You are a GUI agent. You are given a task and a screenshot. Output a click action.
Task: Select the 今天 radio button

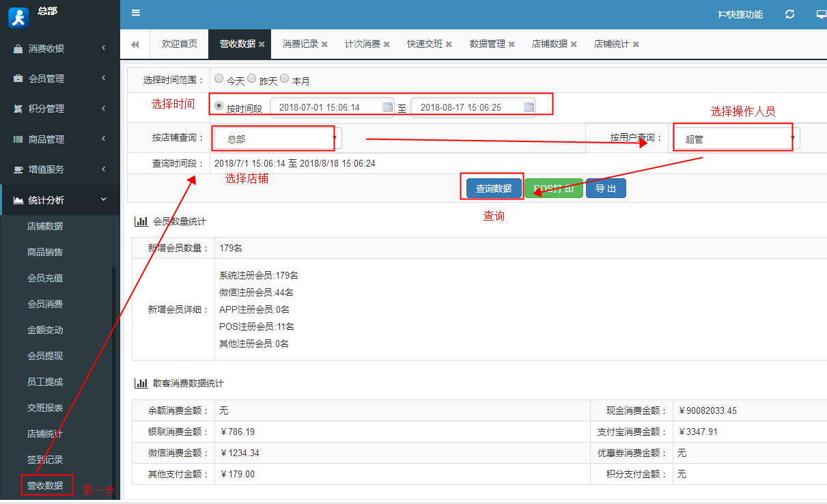coord(219,78)
